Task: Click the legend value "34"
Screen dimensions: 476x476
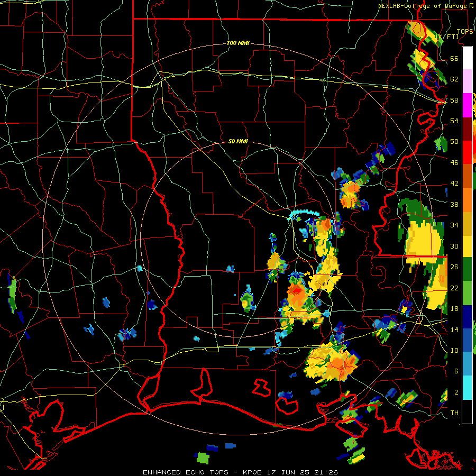Action: click(x=454, y=225)
